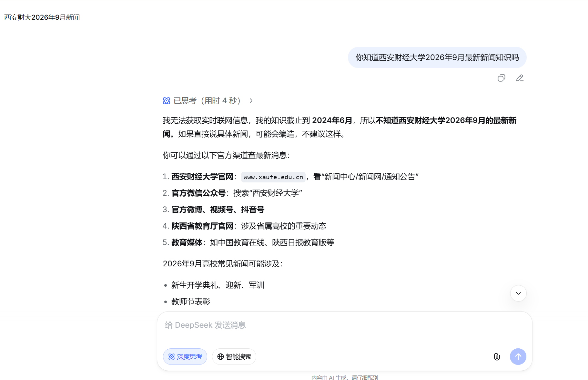The image size is (588, 380).
Task: Click the 西安财经大学官网 list item heading
Action: [x=202, y=177]
